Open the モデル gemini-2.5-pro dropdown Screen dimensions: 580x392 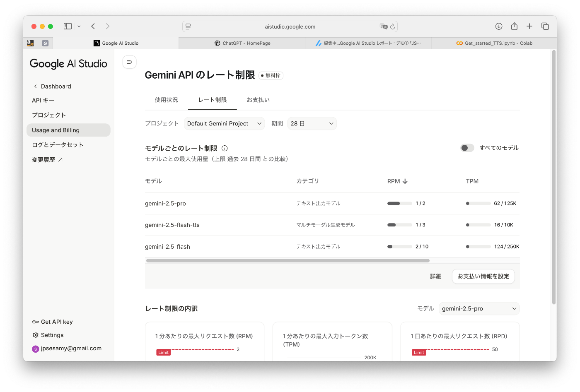[479, 309]
